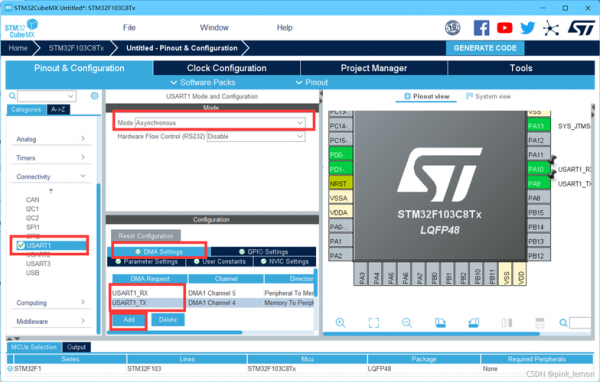The height and width of the screenshot is (382, 600).
Task: Open the Software Packs dropdown
Action: [x=203, y=82]
